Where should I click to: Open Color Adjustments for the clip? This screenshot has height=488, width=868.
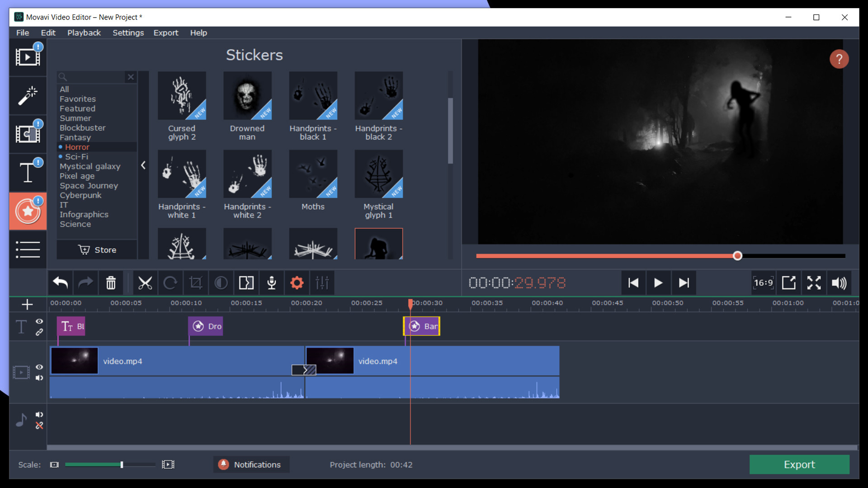point(221,282)
